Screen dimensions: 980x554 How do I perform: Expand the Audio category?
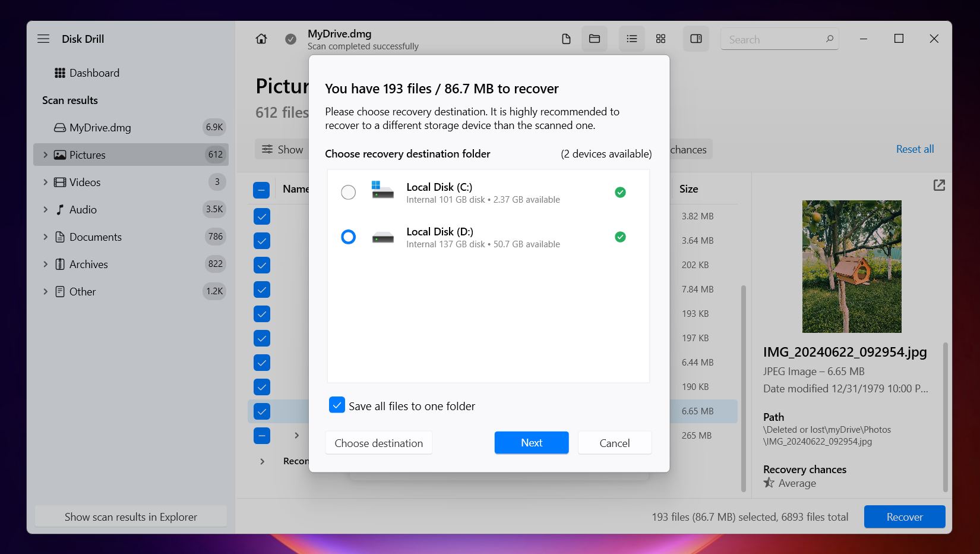[45, 210]
